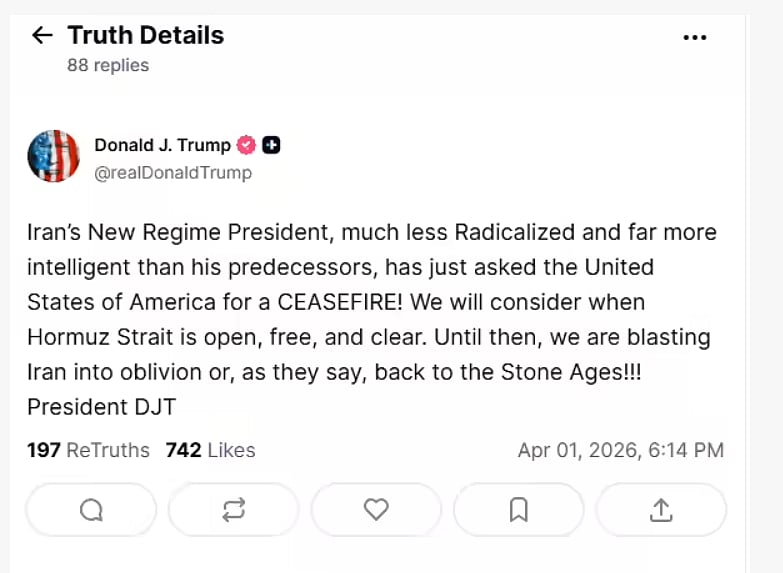
Task: Like the post with the heart icon
Action: click(376, 510)
